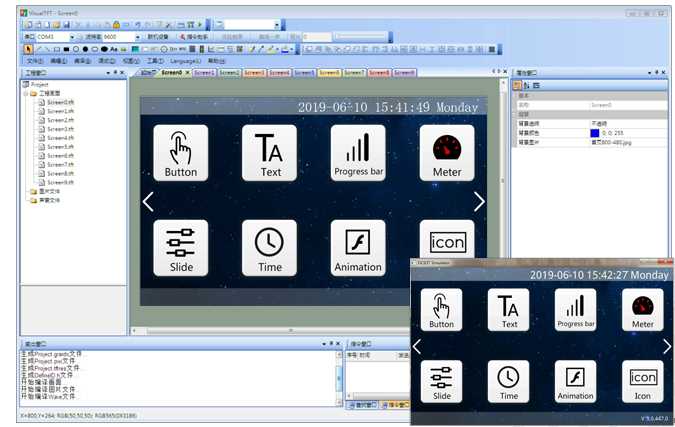The width and height of the screenshot is (675, 427).
Task: Collapse the project folder tree node
Action: click(x=26, y=93)
